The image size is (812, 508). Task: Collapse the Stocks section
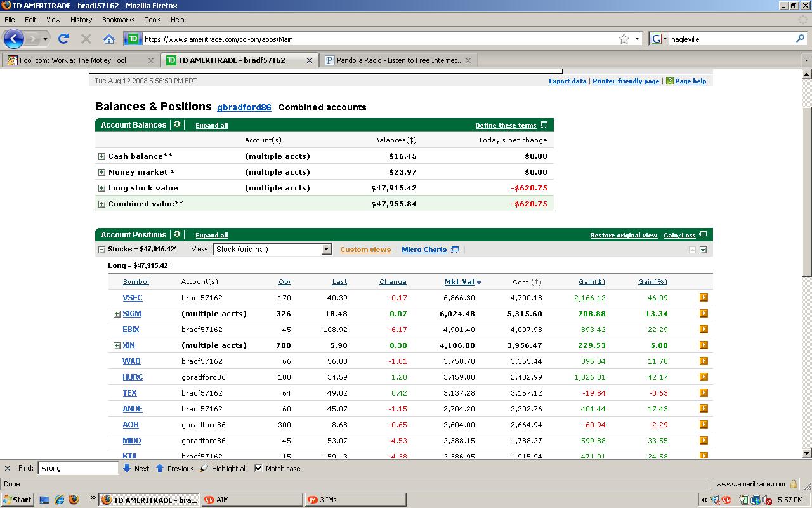[x=101, y=250]
